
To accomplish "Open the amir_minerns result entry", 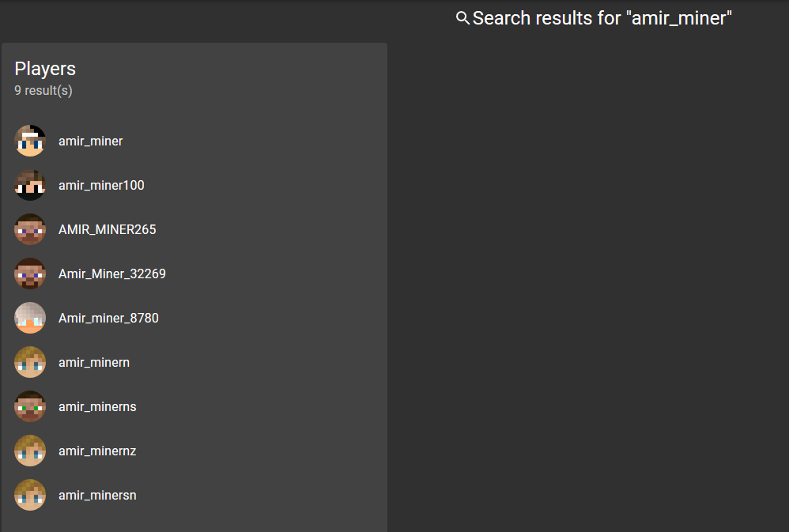I will (x=97, y=407).
